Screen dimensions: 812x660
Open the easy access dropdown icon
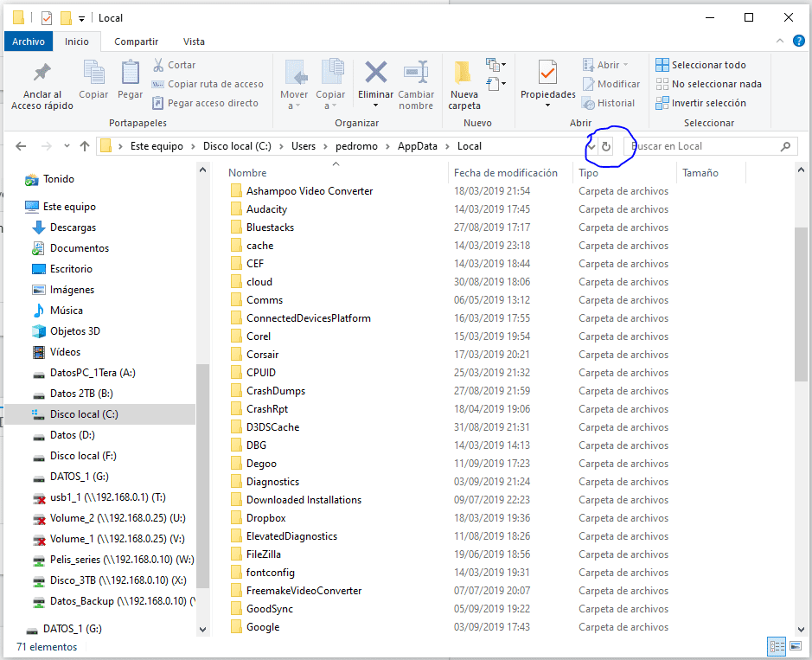pyautogui.click(x=496, y=83)
